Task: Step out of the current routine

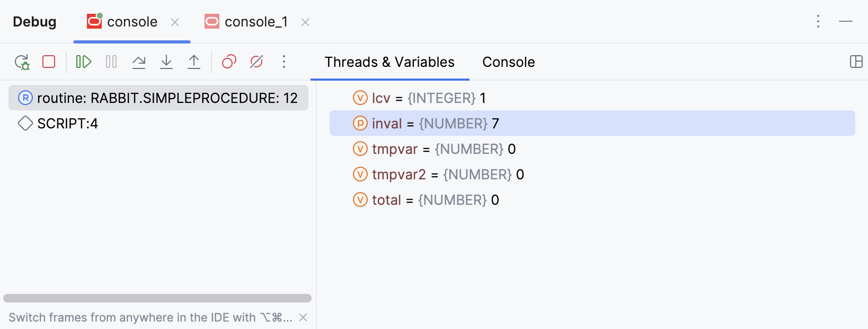Action: coord(194,62)
